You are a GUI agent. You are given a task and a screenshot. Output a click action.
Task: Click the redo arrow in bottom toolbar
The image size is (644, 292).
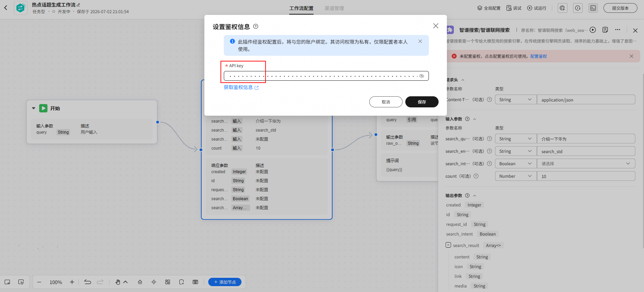click(x=100, y=282)
